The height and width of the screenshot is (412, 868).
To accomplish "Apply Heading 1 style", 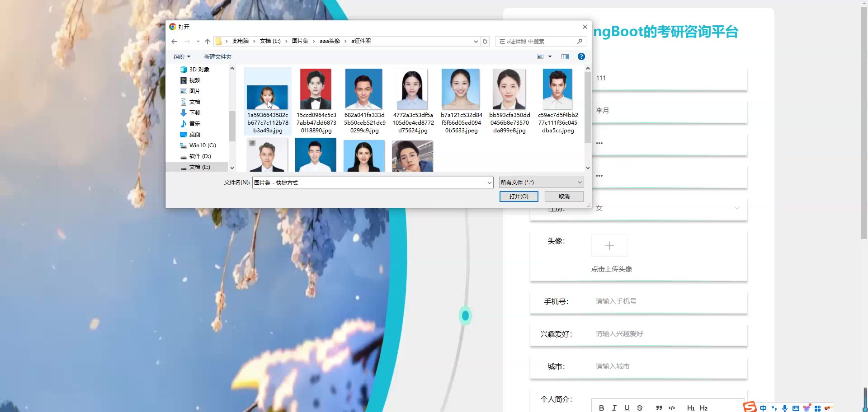I will (691, 408).
